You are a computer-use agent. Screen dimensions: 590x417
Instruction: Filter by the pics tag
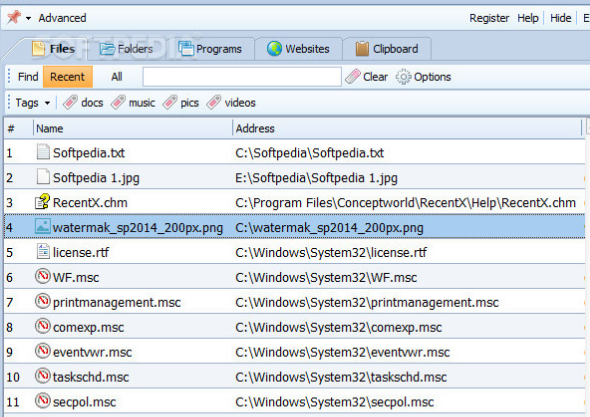point(181,102)
